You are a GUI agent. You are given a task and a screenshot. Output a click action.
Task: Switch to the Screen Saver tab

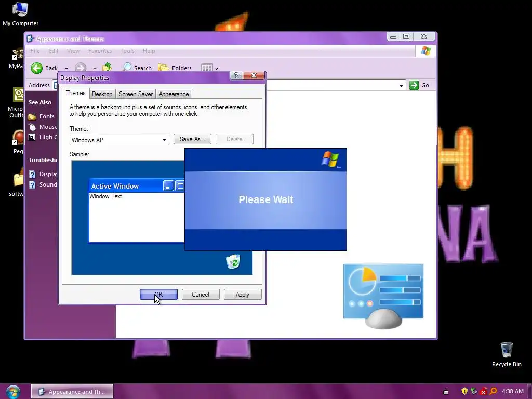point(136,94)
